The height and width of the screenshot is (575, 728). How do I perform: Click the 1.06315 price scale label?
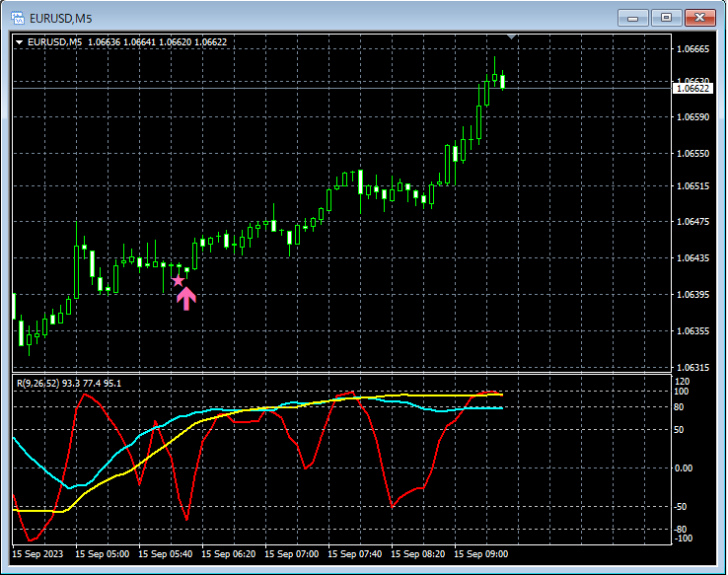(x=693, y=368)
